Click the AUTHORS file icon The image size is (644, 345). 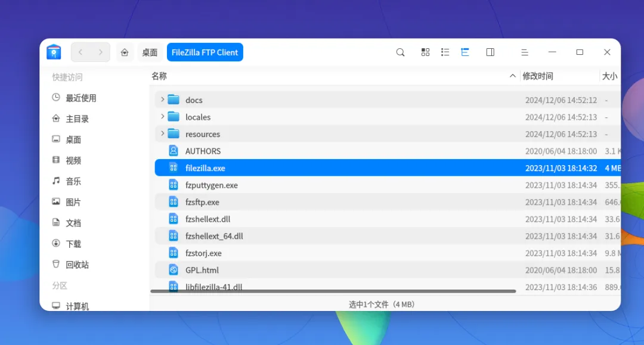point(174,151)
